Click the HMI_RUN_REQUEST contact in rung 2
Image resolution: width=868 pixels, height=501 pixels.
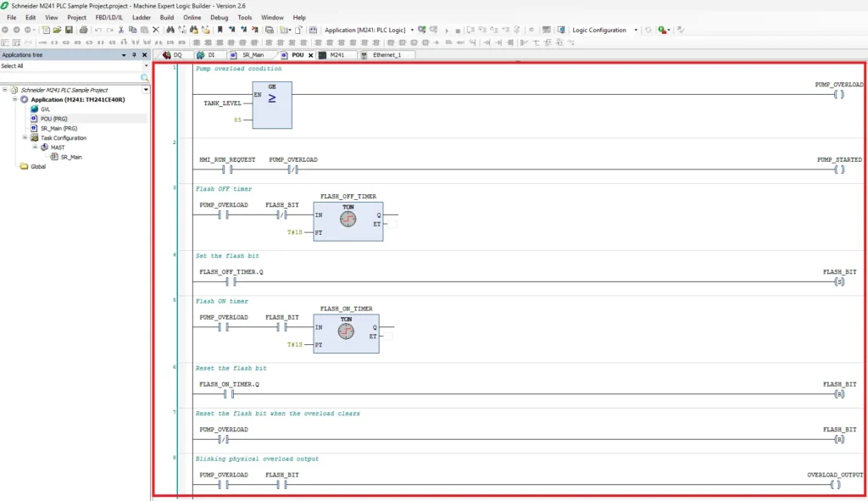pos(227,170)
